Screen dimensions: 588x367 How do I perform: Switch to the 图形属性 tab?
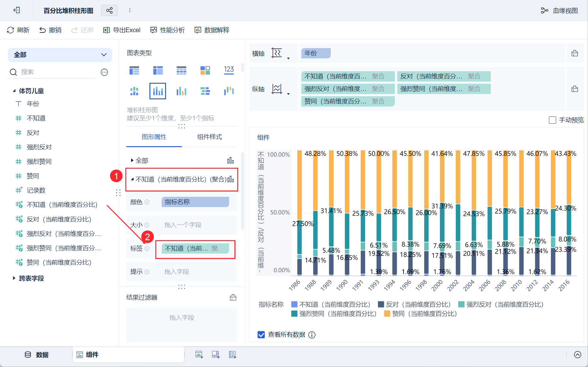[x=154, y=137]
